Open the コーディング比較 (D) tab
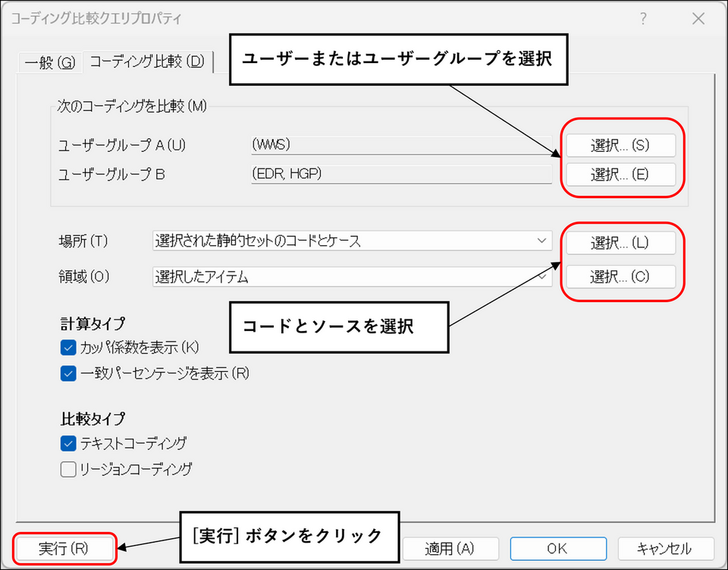 pos(147,61)
